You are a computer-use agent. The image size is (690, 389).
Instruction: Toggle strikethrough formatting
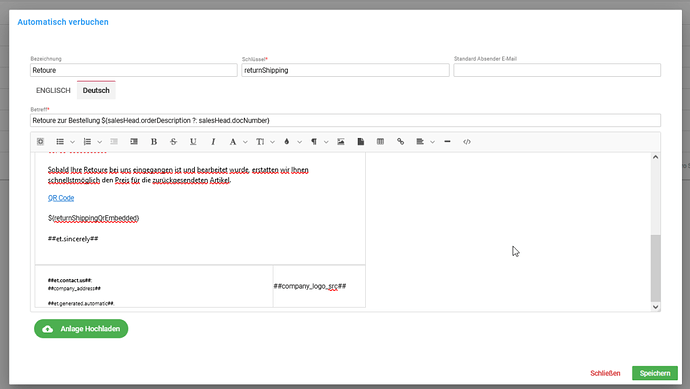tap(173, 142)
